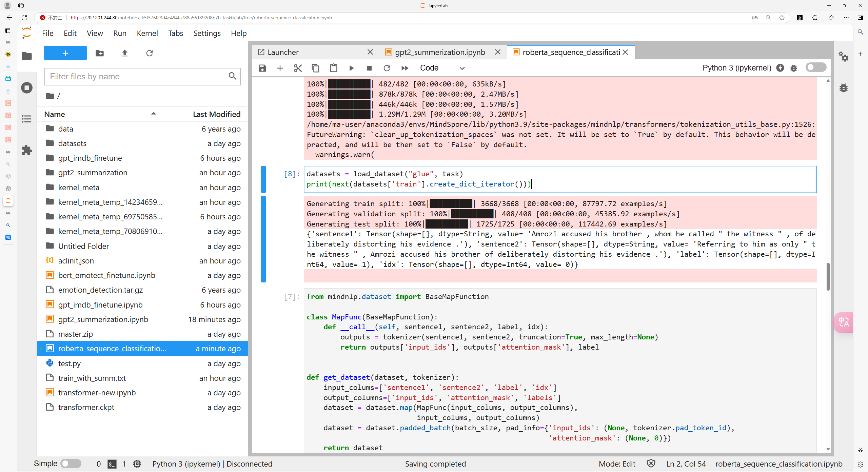Click the root folder breadcrumb icon
The image size is (868, 472).
50,96
